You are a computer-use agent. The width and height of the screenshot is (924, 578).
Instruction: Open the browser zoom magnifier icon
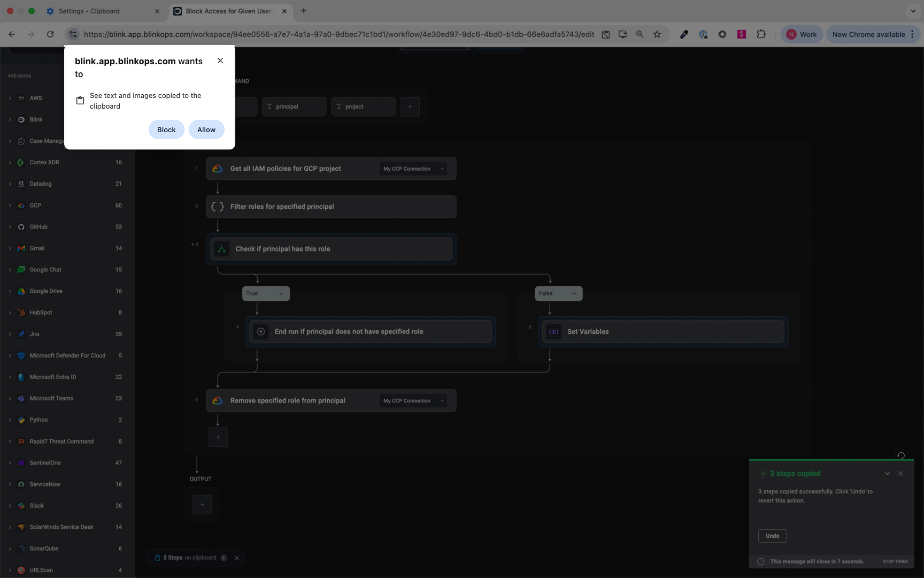coord(640,34)
